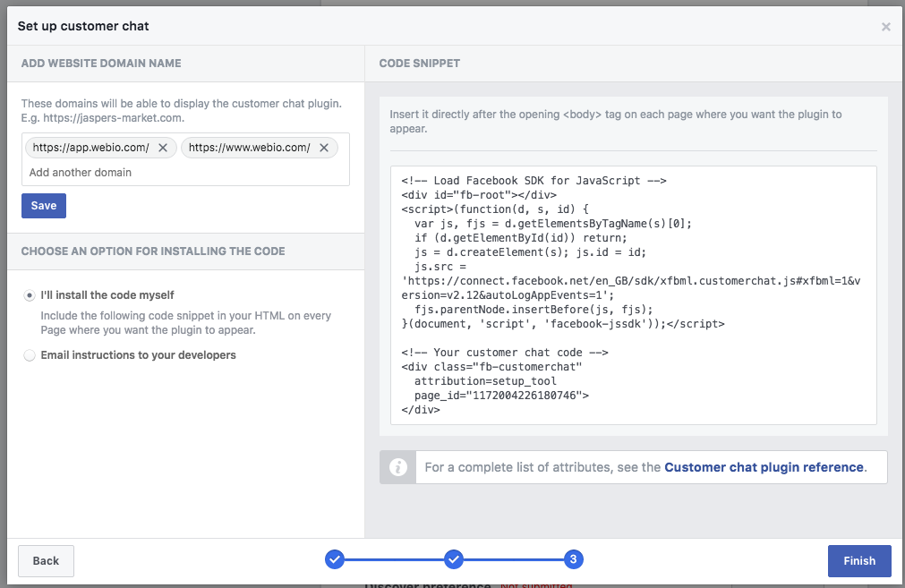Open the Customer chat plugin reference link
This screenshot has width=905, height=588.
coord(764,467)
